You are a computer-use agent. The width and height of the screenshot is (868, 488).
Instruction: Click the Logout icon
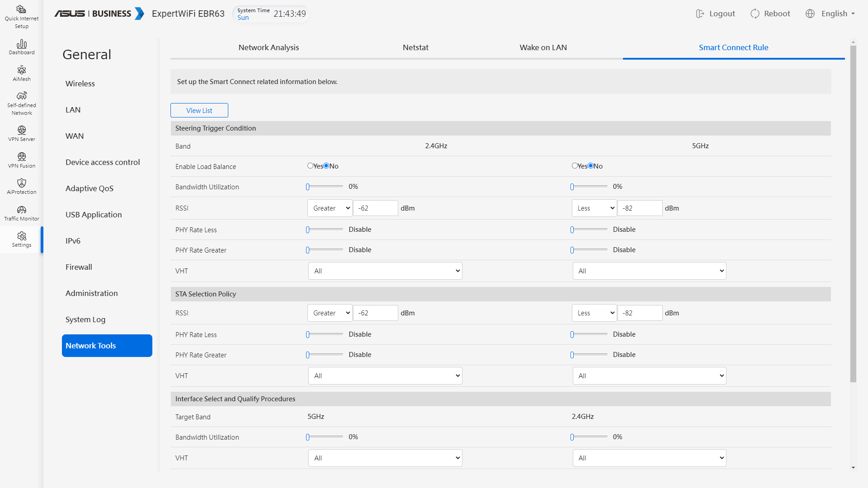point(700,14)
